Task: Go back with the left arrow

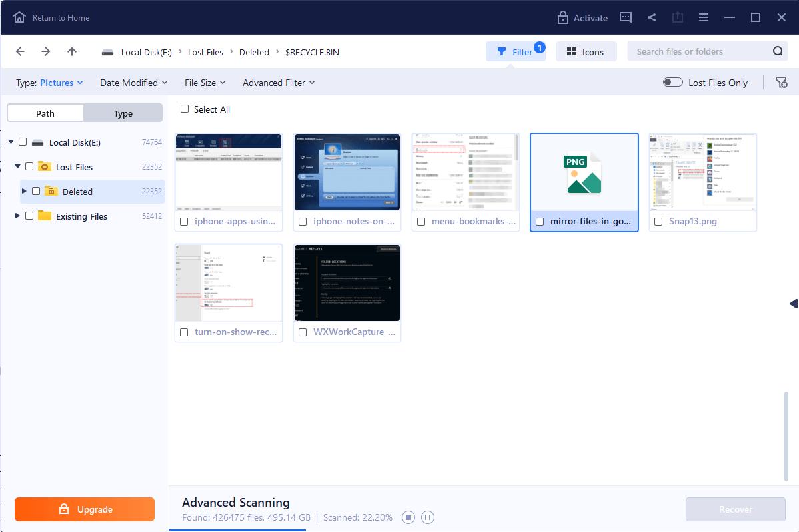Action: (x=20, y=52)
